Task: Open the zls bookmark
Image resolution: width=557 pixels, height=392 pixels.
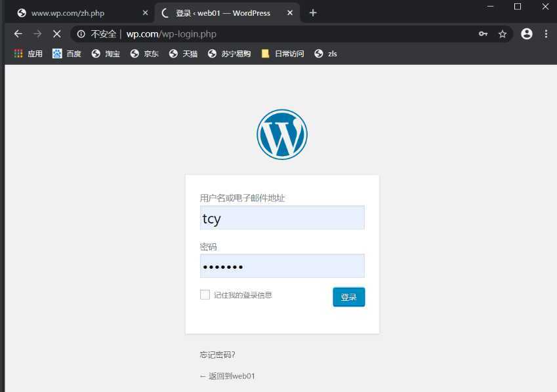Action: click(x=325, y=54)
